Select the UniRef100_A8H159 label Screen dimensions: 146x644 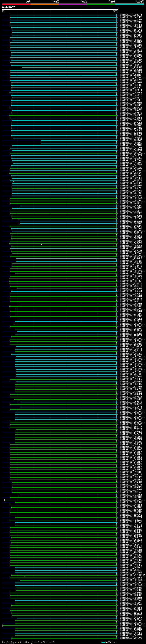click(131, 143)
